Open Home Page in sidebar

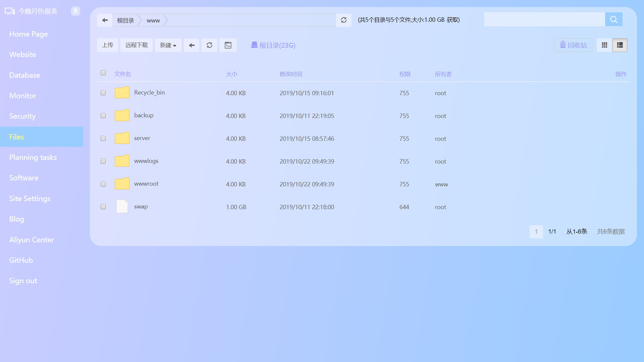point(29,34)
